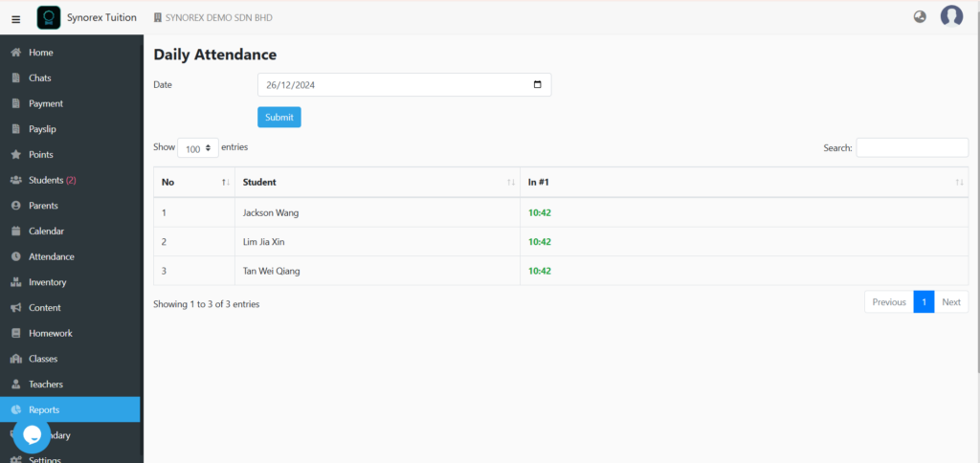The width and height of the screenshot is (980, 463).
Task: Open the date picker calendar icon
Action: 538,85
